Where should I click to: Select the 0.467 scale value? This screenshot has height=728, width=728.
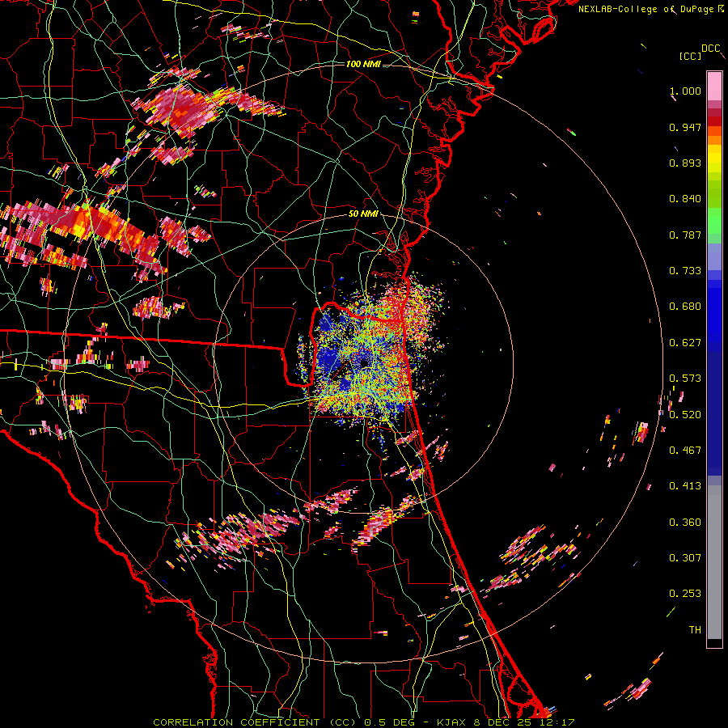coord(685,451)
